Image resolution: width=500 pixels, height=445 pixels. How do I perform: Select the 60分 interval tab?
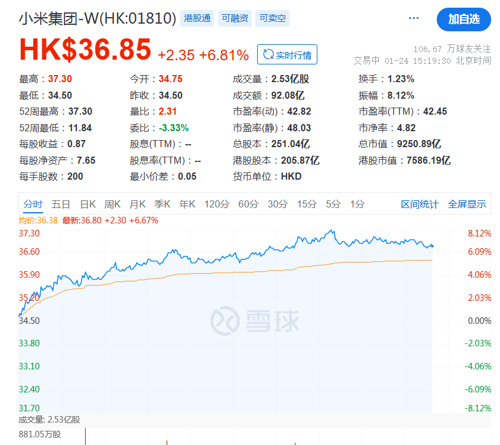pyautogui.click(x=248, y=204)
